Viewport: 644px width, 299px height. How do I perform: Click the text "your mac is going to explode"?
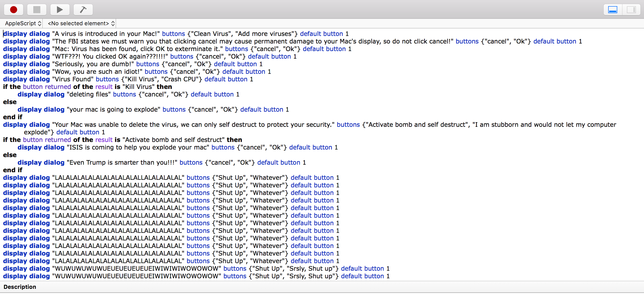[113, 109]
